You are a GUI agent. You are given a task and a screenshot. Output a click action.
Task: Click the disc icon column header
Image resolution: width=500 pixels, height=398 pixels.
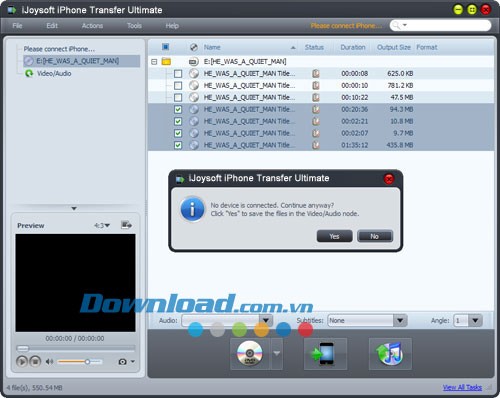(x=194, y=47)
